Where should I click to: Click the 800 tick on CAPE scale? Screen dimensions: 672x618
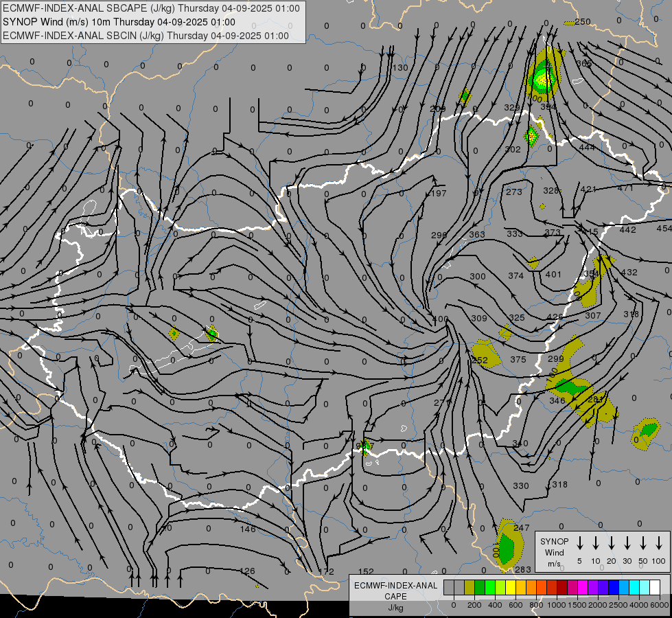(536, 605)
